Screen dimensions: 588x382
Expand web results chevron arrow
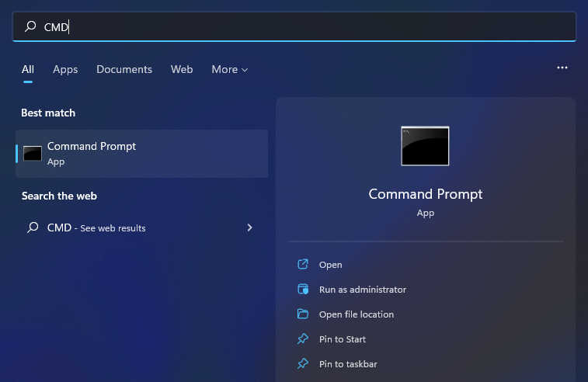point(250,227)
